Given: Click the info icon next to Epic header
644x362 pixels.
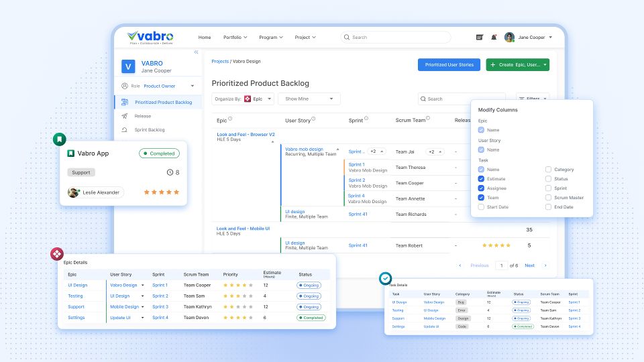Looking at the screenshot, I should [230, 120].
